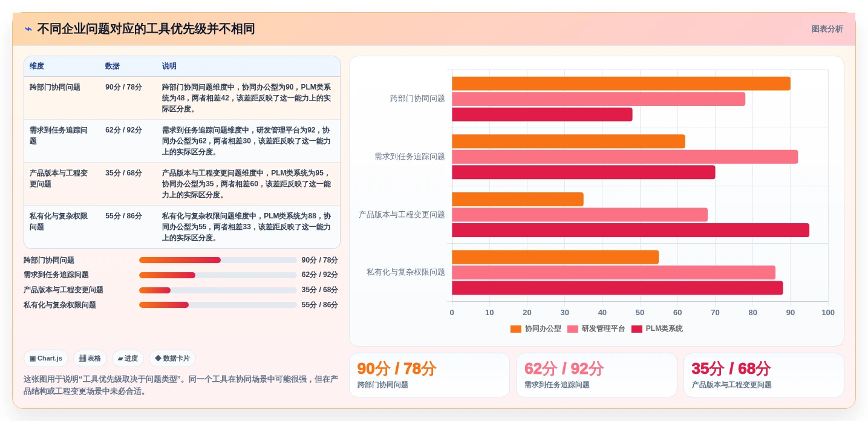Toggle the PLM类系统 legend swatch

pyautogui.click(x=636, y=329)
